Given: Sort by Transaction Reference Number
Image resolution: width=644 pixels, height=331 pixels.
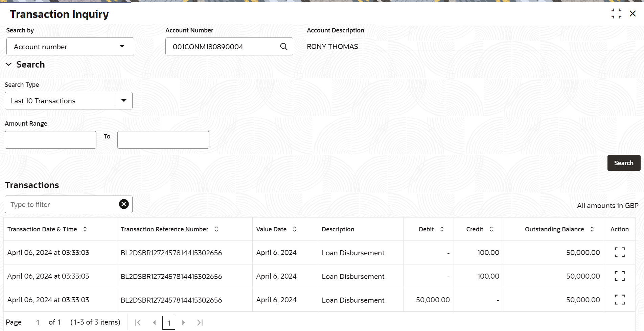Looking at the screenshot, I should 216,229.
